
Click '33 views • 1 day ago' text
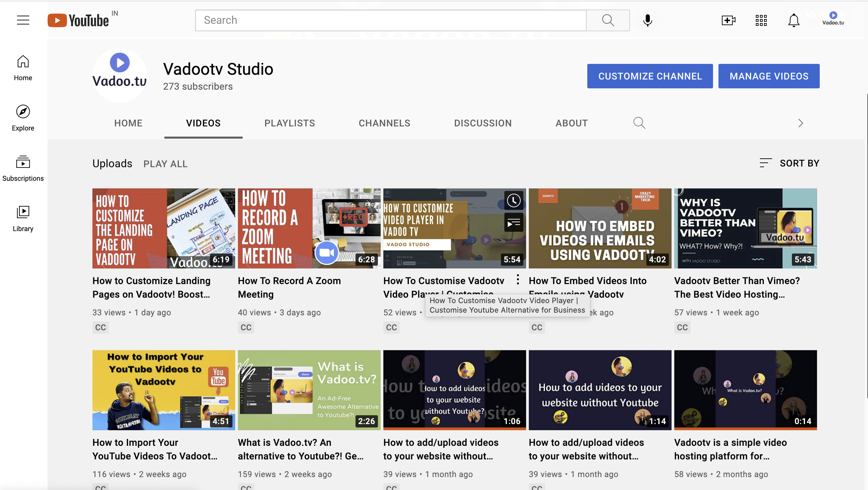click(x=132, y=313)
